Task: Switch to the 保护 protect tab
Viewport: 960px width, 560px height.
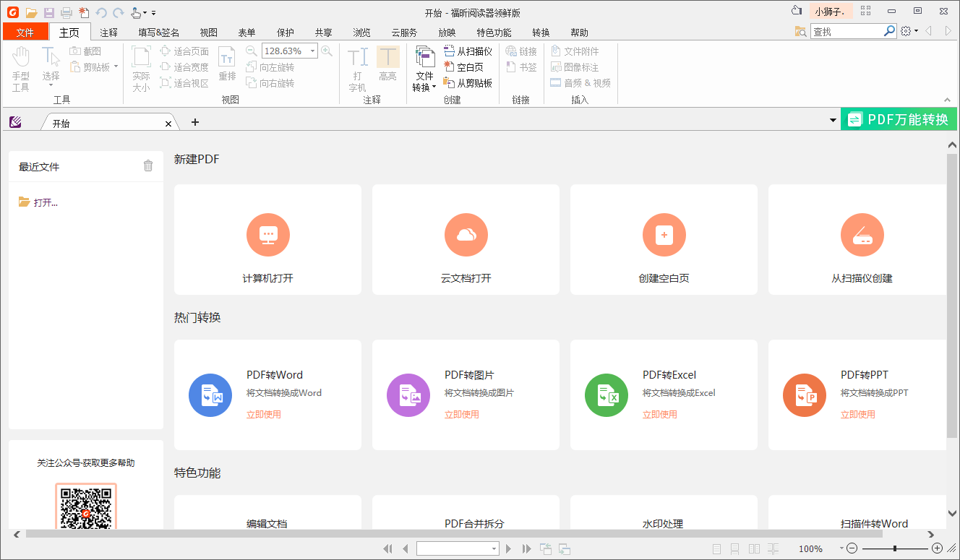Action: point(286,32)
